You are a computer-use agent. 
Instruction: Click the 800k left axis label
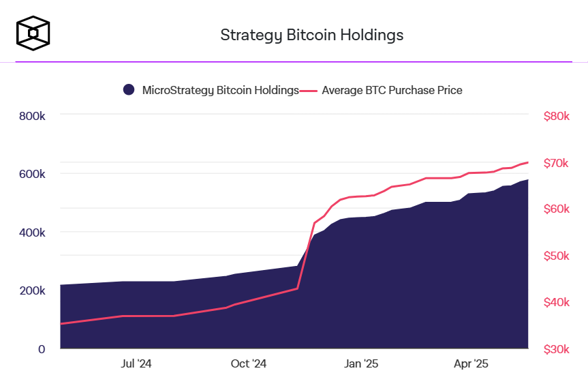[32, 116]
